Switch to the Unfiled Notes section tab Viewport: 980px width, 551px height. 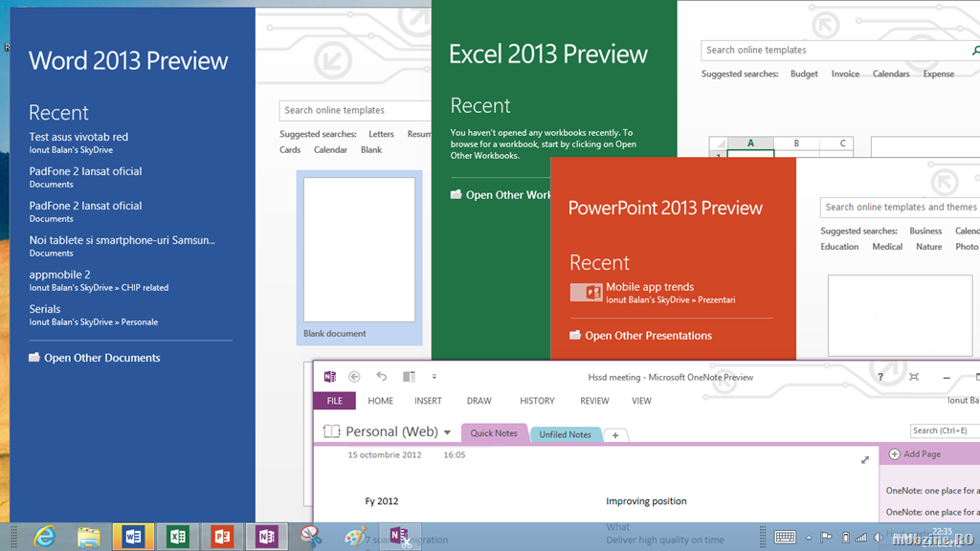(x=565, y=434)
